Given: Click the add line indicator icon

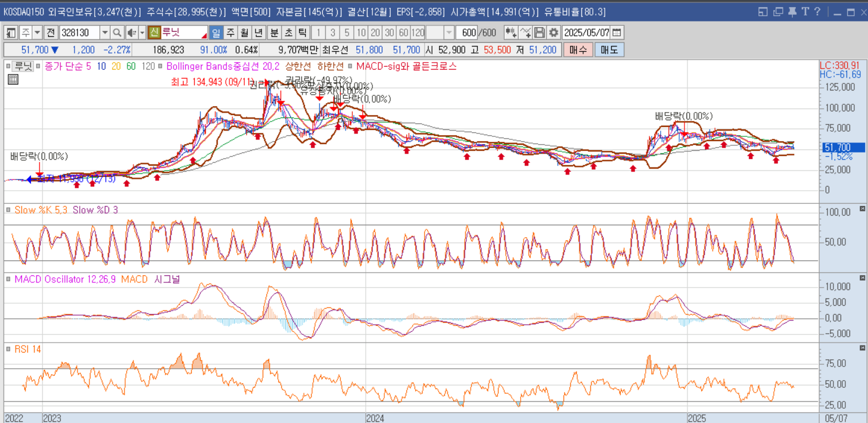Looking at the screenshot, I should tap(525, 33).
